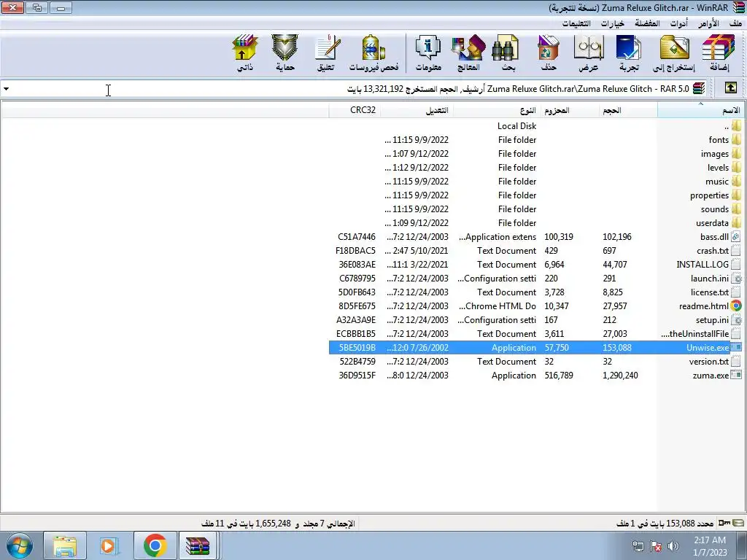This screenshot has width=747, height=560.
Task: Click CRC32 value 36D9515F
Action: 357,376
